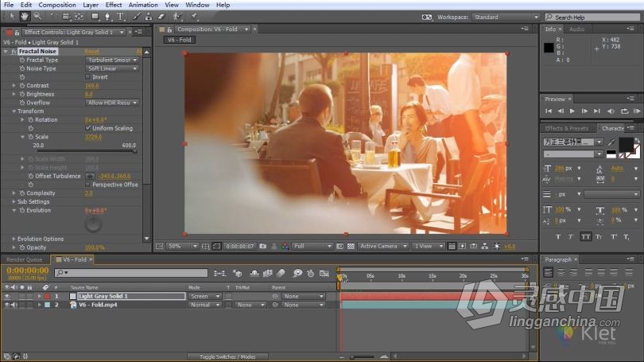Select the Horizontal Type tool
This screenshot has height=362, width=644.
(120, 17)
